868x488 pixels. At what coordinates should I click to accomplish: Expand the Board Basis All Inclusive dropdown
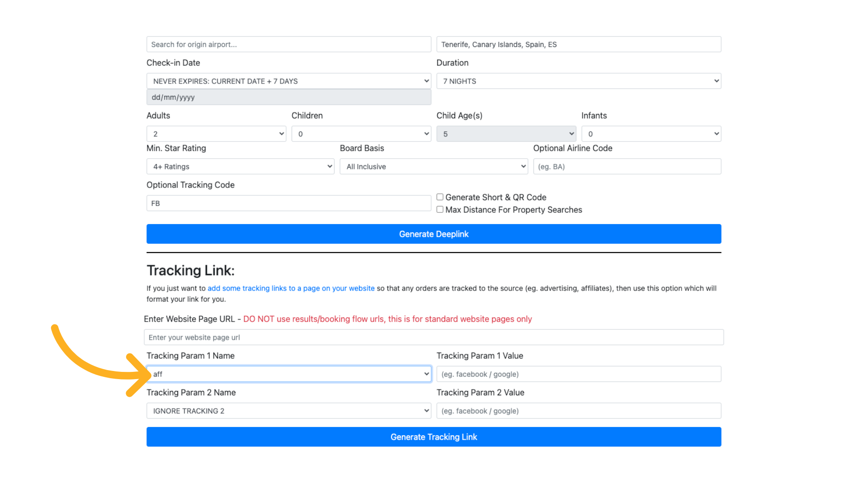pyautogui.click(x=434, y=167)
